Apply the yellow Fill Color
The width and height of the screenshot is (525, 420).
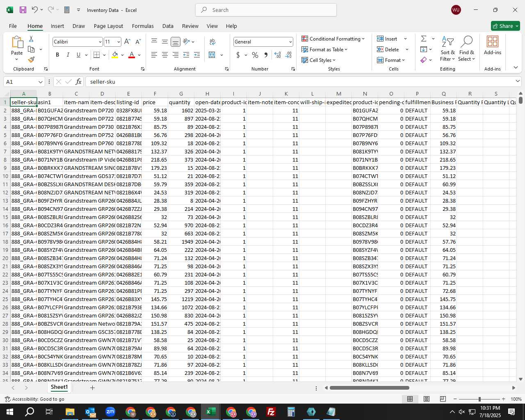click(115, 55)
